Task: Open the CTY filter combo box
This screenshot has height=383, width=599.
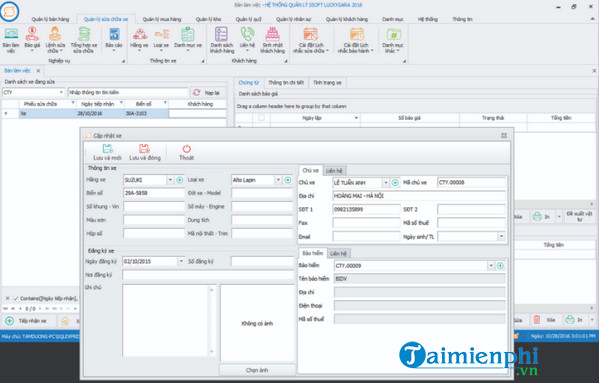Action: (33, 92)
